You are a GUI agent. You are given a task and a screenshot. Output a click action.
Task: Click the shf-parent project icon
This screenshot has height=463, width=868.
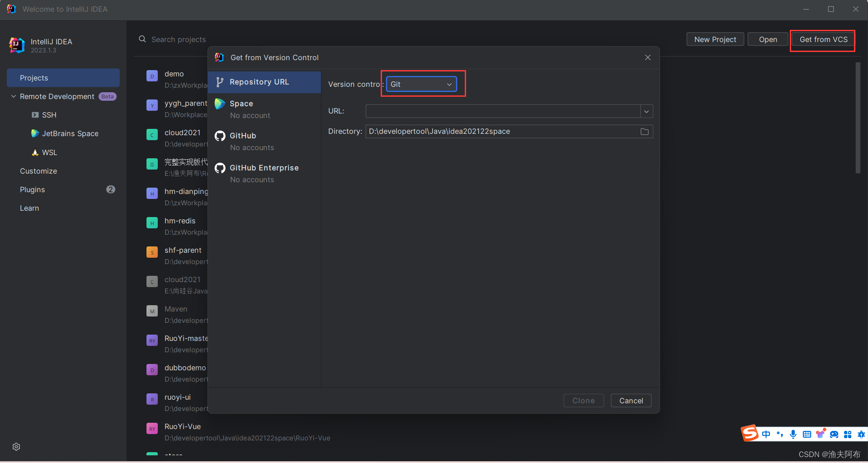152,252
